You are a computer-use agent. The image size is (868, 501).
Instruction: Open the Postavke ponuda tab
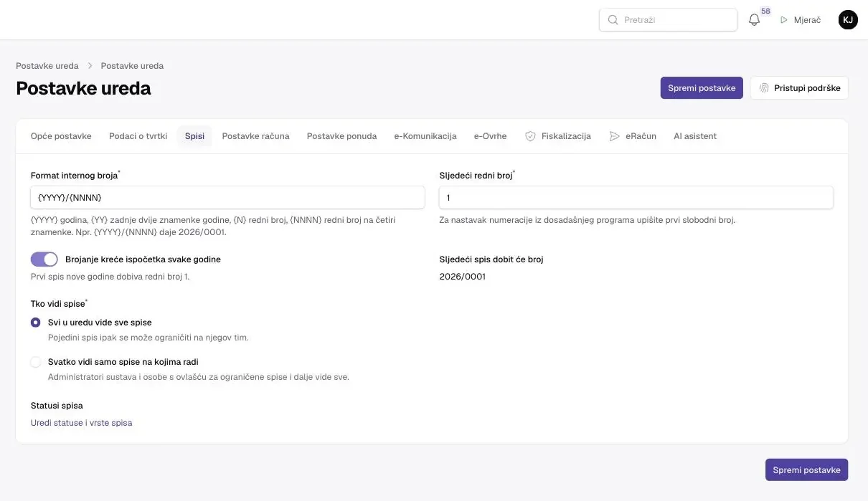[341, 136]
